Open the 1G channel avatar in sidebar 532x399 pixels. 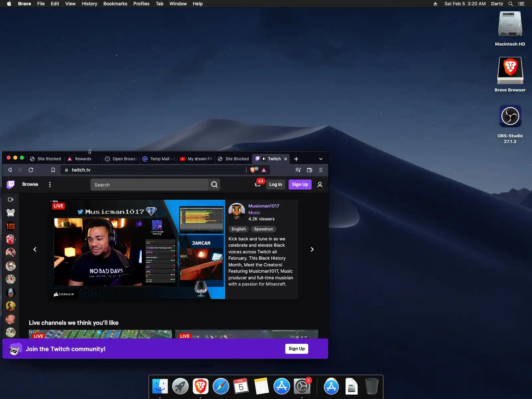11,226
